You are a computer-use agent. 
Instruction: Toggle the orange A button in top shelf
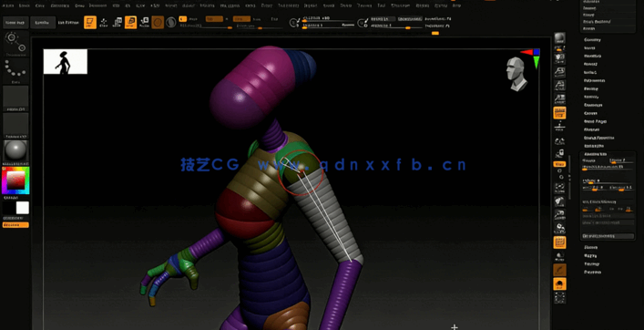183,19
